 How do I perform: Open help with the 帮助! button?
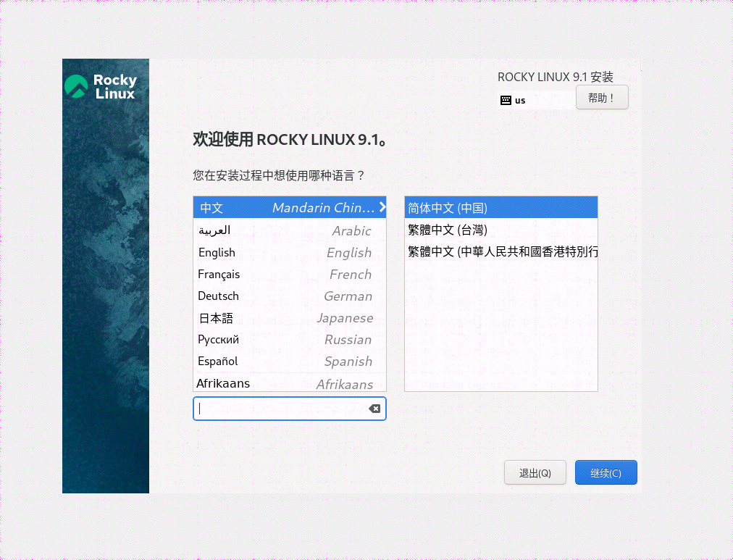coord(602,98)
